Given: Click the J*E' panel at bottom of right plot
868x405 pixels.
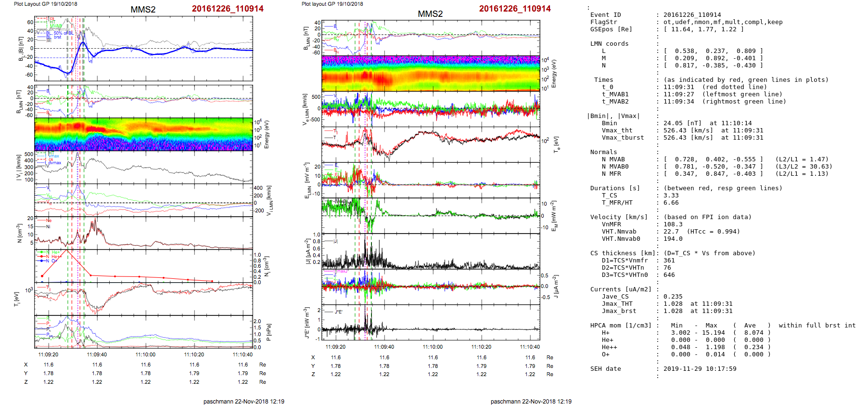Looking at the screenshot, I should [x=431, y=323].
